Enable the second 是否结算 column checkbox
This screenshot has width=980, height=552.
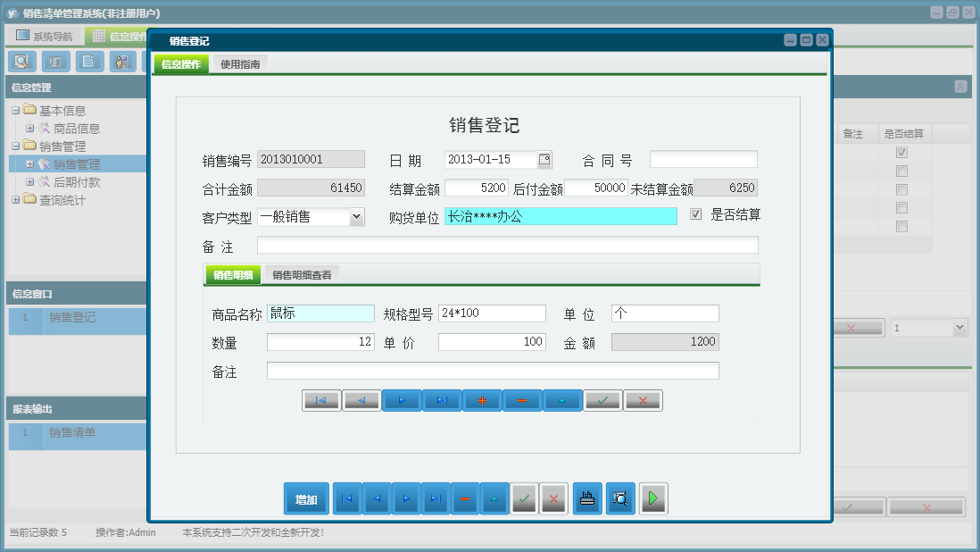click(901, 170)
